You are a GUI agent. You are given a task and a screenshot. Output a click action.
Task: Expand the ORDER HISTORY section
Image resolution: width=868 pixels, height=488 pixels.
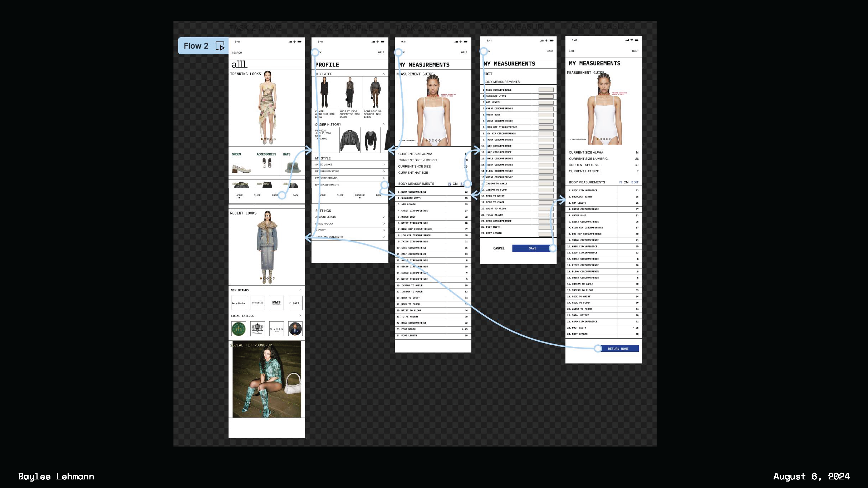[384, 124]
